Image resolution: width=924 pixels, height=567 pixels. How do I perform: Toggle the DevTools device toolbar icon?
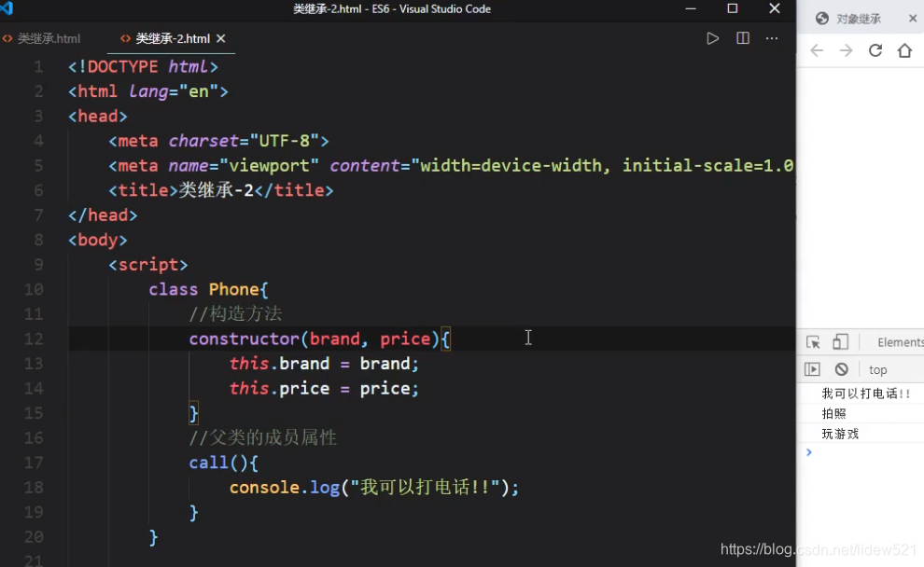coord(840,342)
